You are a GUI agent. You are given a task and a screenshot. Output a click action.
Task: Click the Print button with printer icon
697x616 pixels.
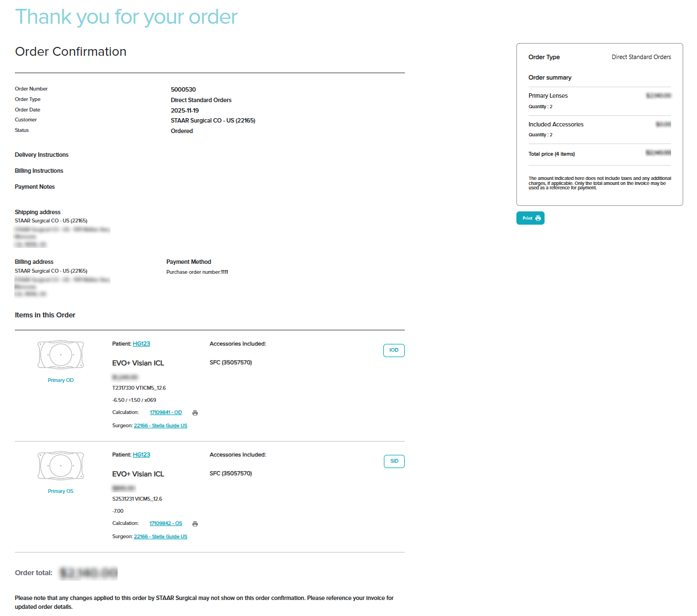click(530, 218)
